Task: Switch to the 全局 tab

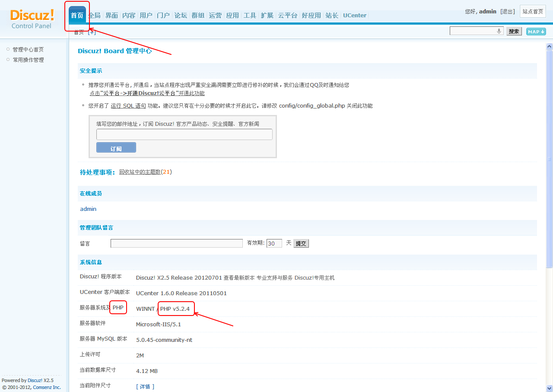Action: pos(94,15)
